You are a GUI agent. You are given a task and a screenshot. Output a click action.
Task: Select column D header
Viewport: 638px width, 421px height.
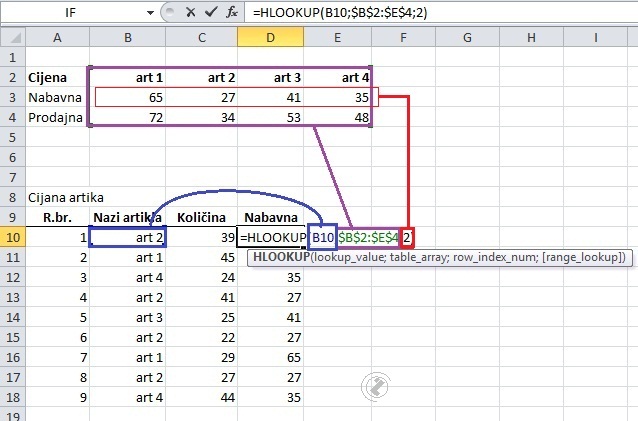(270, 37)
